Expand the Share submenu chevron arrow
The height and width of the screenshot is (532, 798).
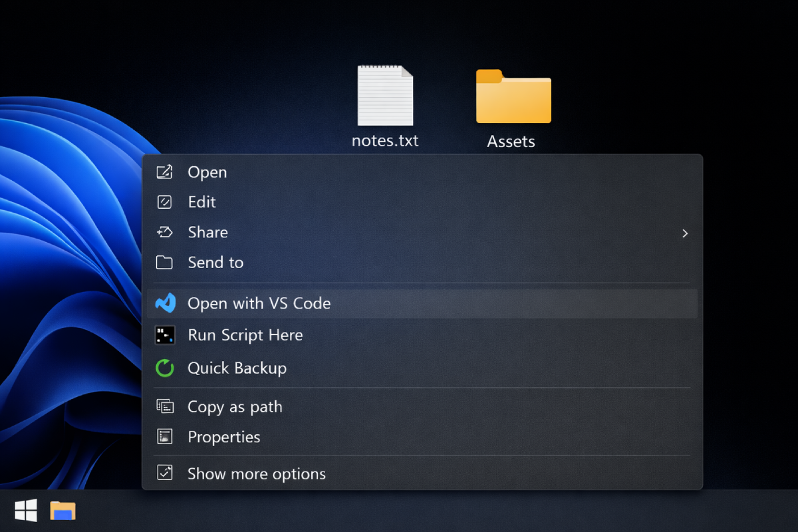[x=685, y=233]
